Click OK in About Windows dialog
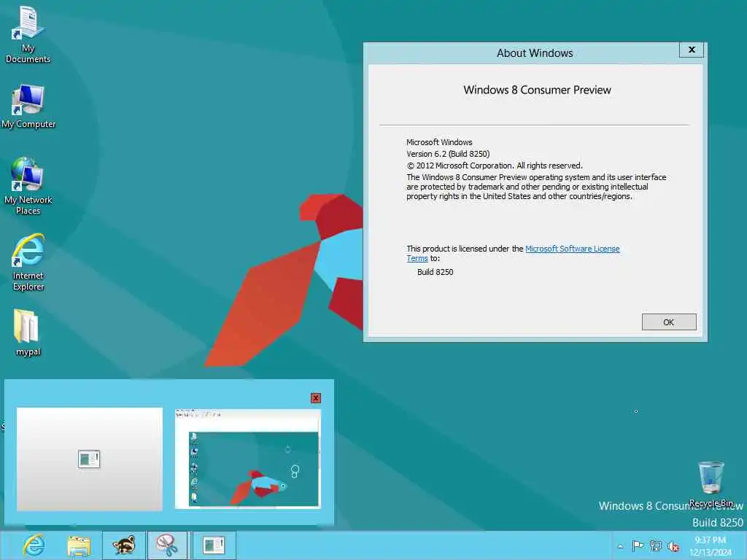747x560 pixels. (x=669, y=322)
